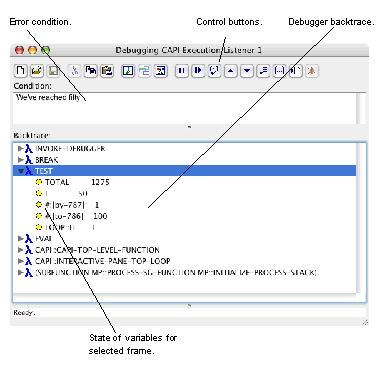Click the Previous frame up-arrow button
The image size is (381, 370).
(231, 71)
